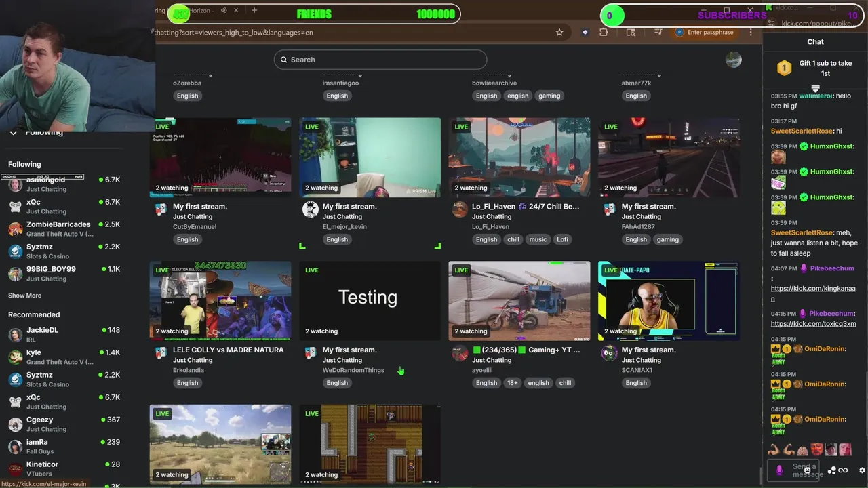Collapse the pinned gift banner in chat
Image resolution: width=868 pixels, height=488 pixels.
pos(815,89)
